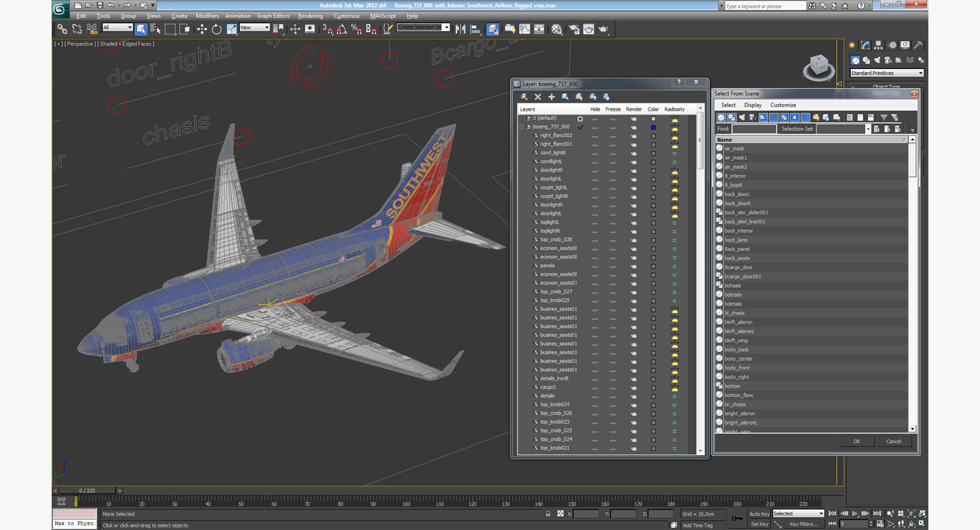This screenshot has width=980, height=530.
Task: Click Create New Layer icon in Layer dialog
Action: click(524, 97)
